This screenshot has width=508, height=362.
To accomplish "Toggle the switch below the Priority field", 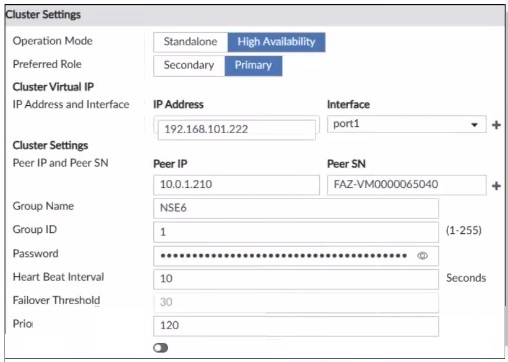I will click(x=161, y=348).
